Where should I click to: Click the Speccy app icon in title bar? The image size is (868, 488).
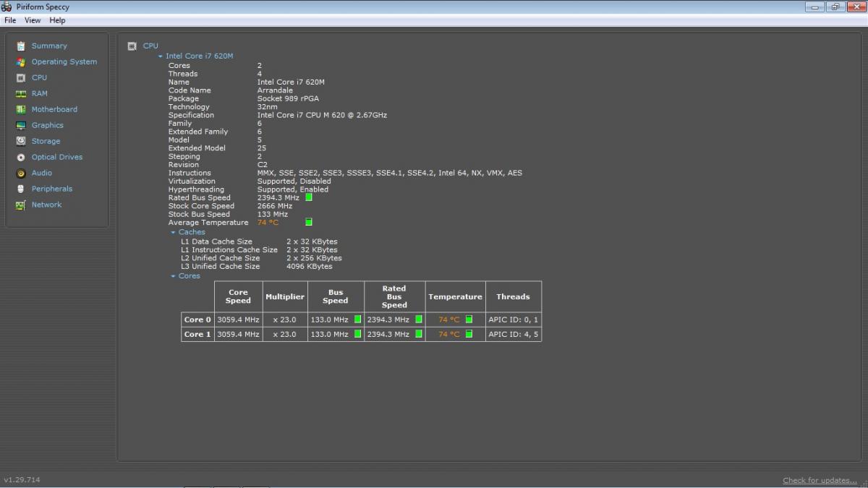coord(7,7)
